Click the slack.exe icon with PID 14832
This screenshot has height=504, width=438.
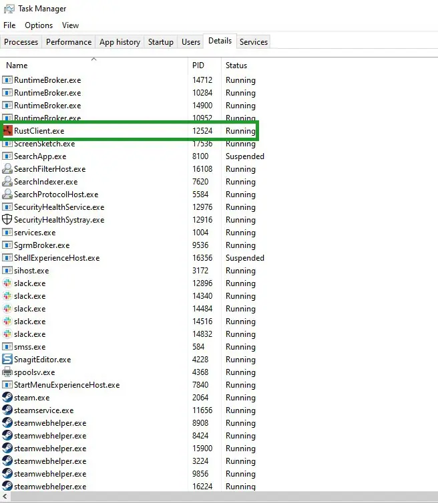pyautogui.click(x=7, y=334)
